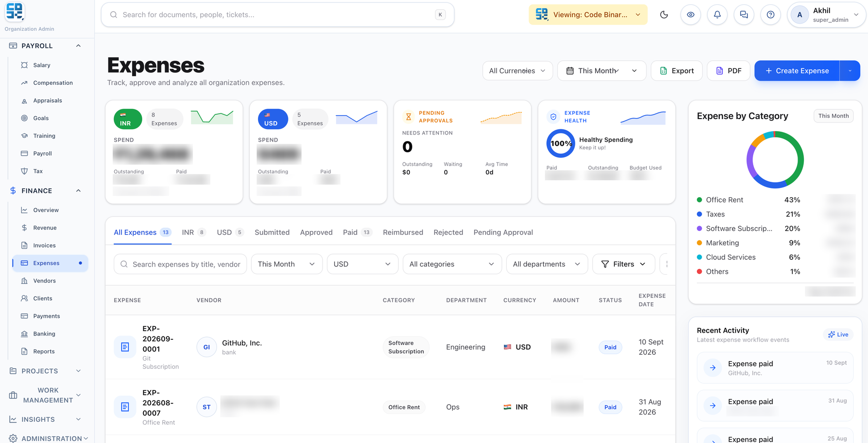Screen dimensions: 868x443
Task: Click the Office Rent green legend dot
Action: pos(699,200)
